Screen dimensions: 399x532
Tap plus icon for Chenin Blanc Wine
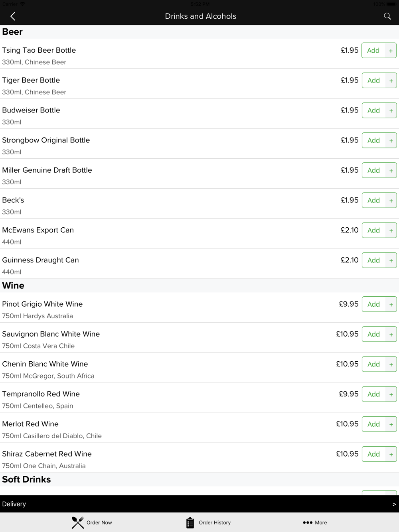pyautogui.click(x=391, y=365)
